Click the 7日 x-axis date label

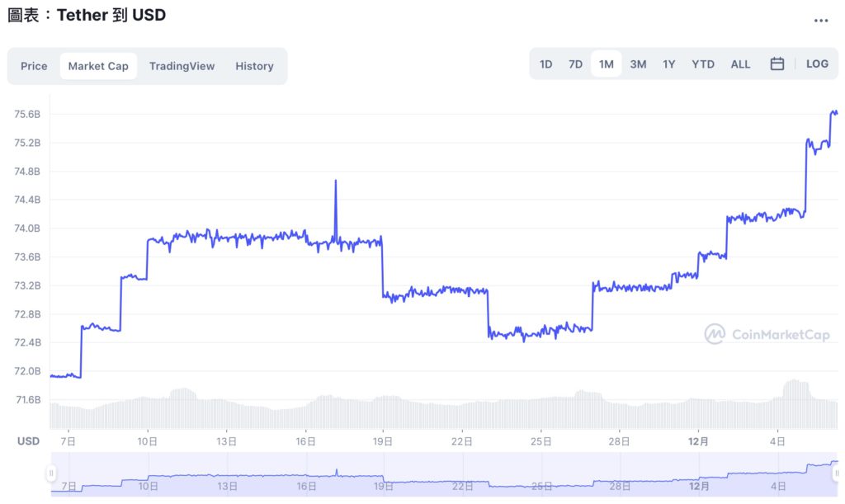(68, 441)
